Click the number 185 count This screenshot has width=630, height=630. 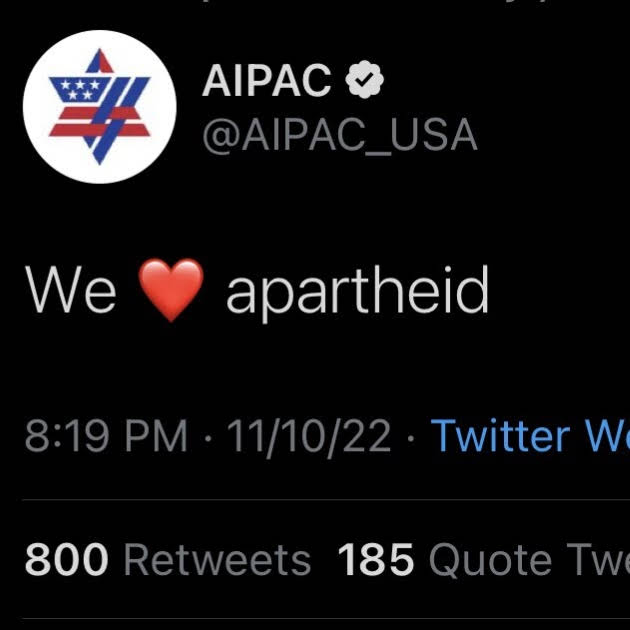click(x=376, y=560)
